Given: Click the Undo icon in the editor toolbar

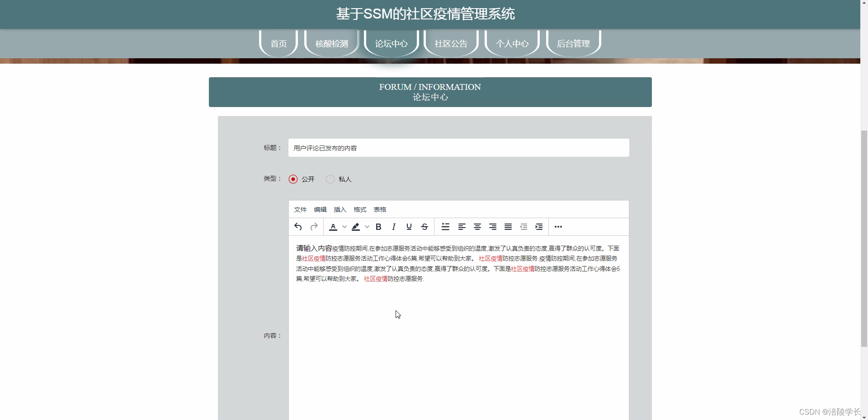Looking at the screenshot, I should click(298, 227).
